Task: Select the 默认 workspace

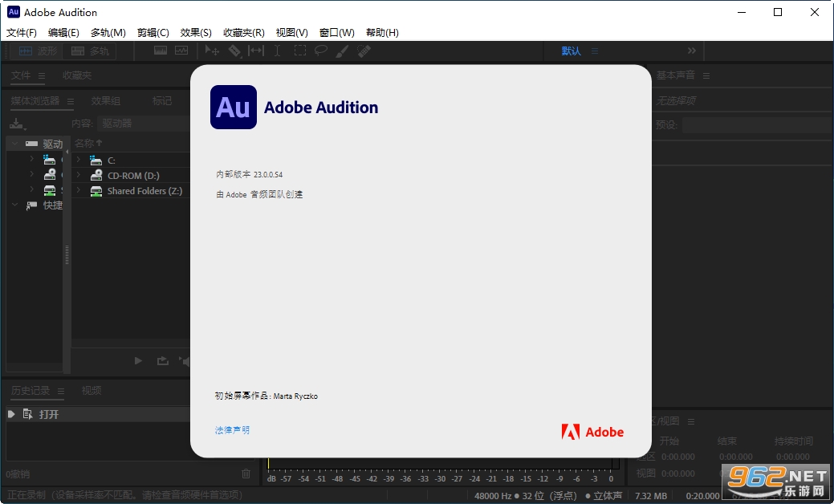Action: coord(571,51)
